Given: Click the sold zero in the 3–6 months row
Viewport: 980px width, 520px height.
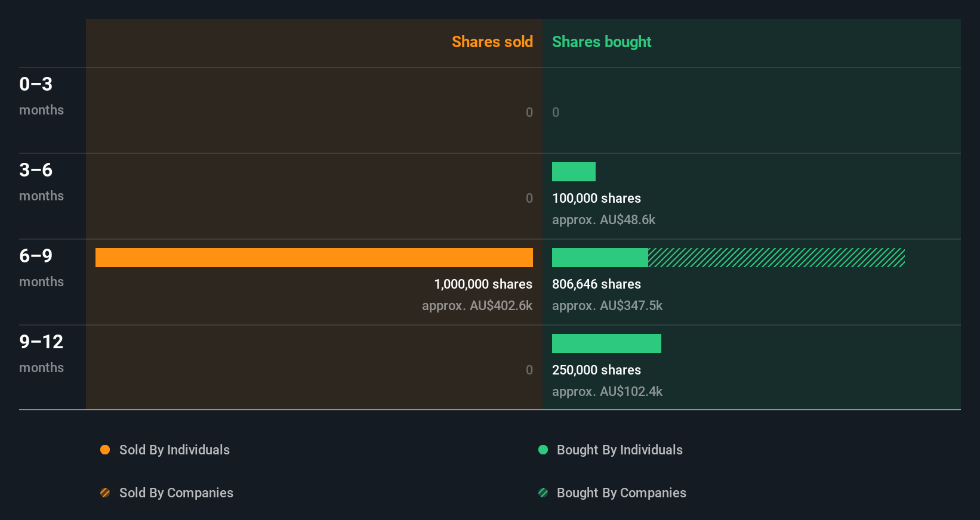Looking at the screenshot, I should (529, 198).
